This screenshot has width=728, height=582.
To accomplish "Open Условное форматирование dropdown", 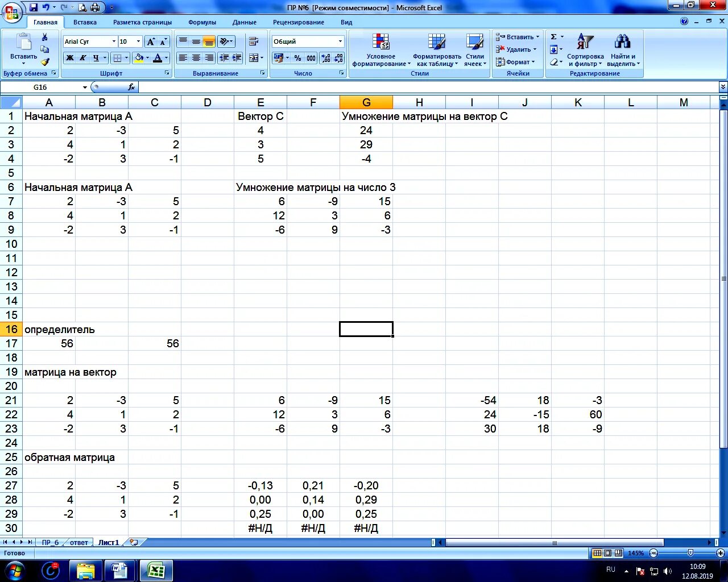I will pos(381,50).
